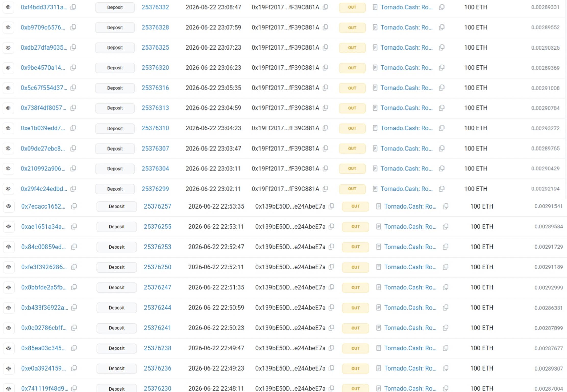Click timestamp 2026-06-22 23:06:23
This screenshot has height=392, width=567.
[213, 68]
